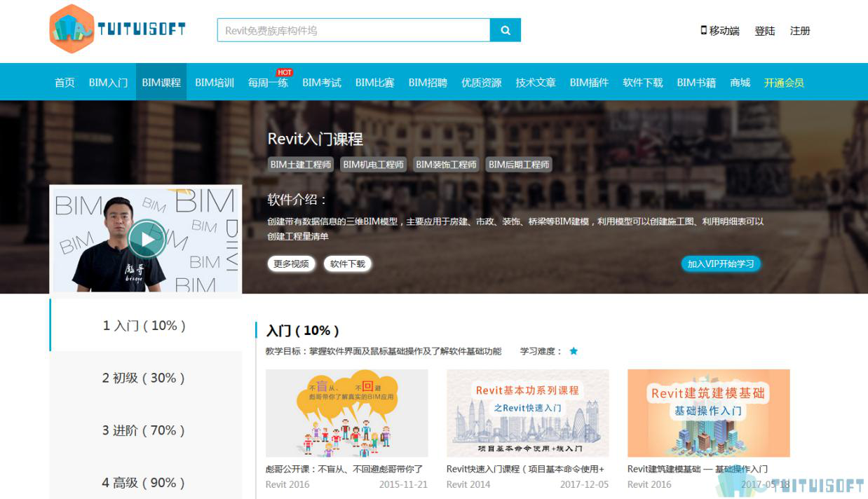
Task: Play the BIM intro video
Action: [x=147, y=239]
